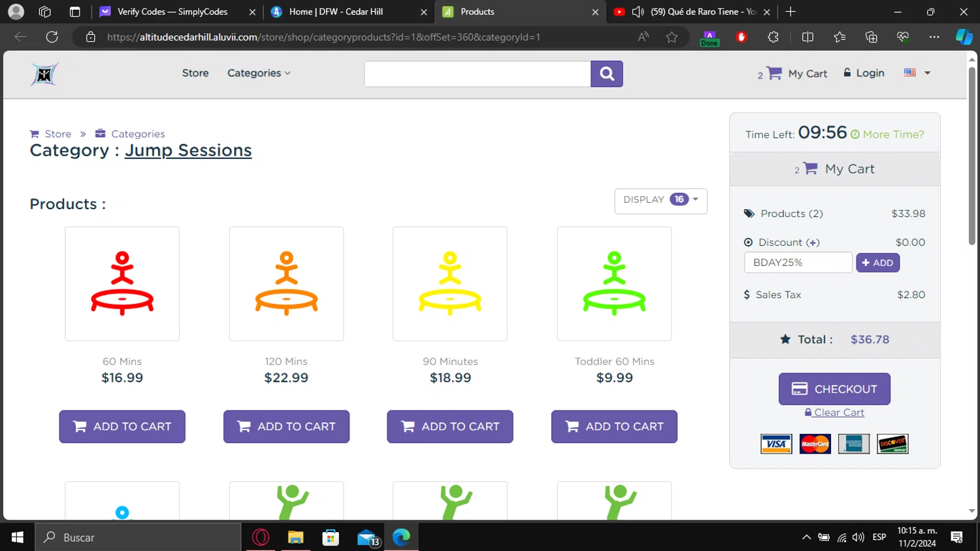Click the discount code input field
Image resolution: width=980 pixels, height=551 pixels.
point(798,262)
